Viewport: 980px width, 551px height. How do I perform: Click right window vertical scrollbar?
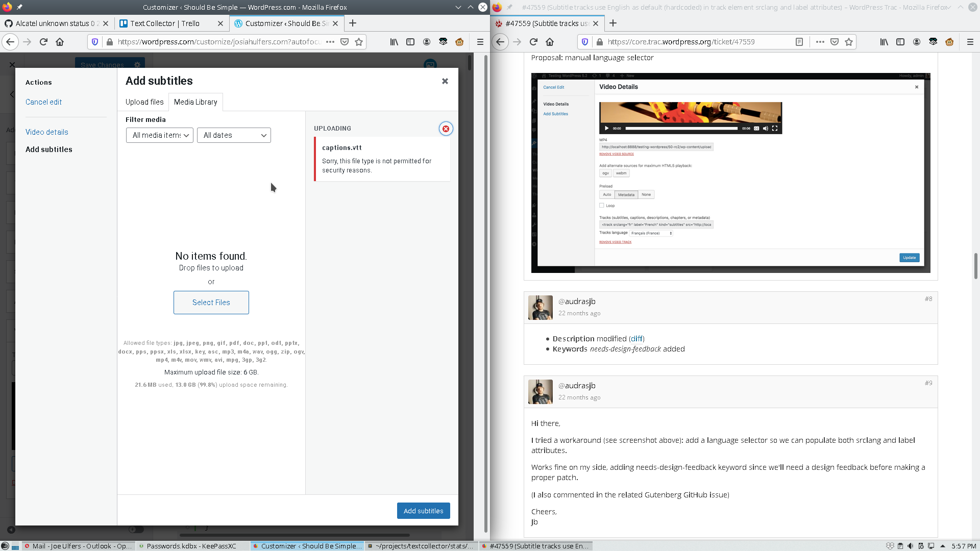click(x=976, y=265)
